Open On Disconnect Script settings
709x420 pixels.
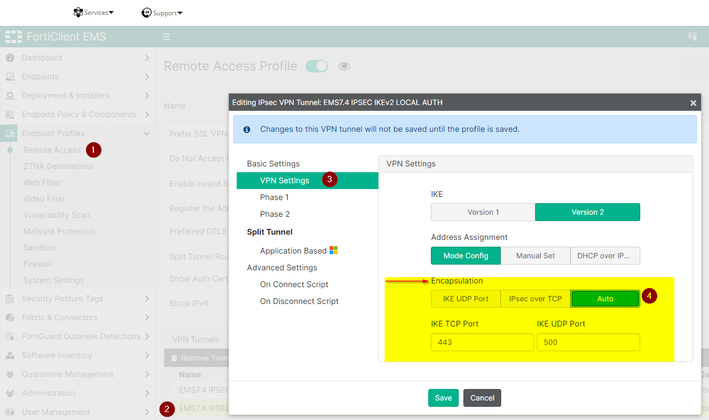[299, 301]
